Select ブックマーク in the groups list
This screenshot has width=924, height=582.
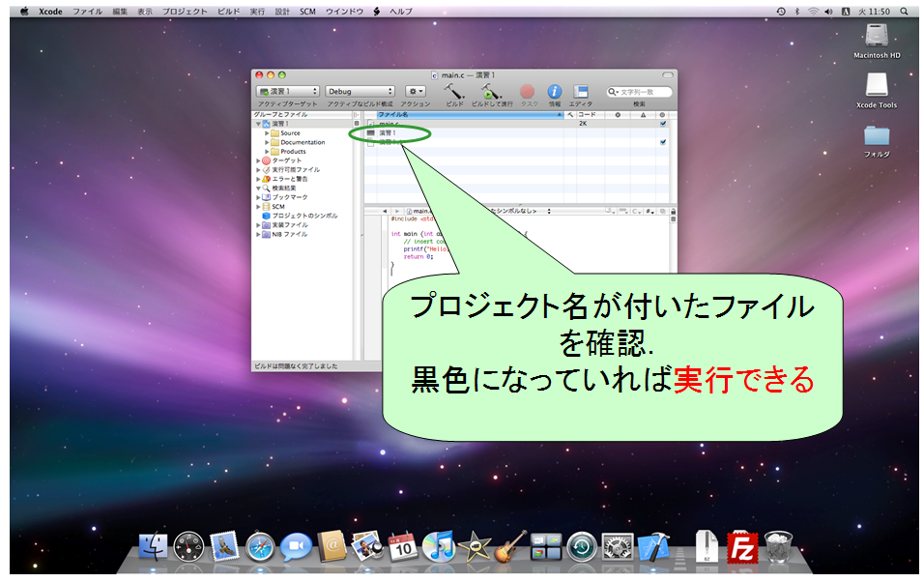click(x=285, y=197)
